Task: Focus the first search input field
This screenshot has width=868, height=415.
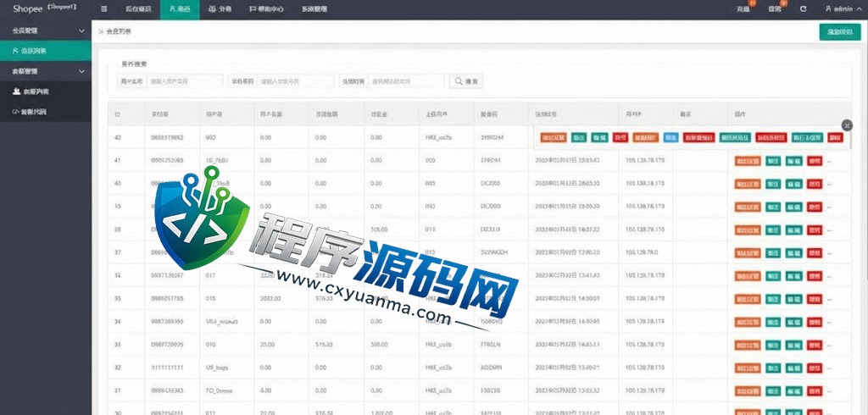Action: [184, 81]
